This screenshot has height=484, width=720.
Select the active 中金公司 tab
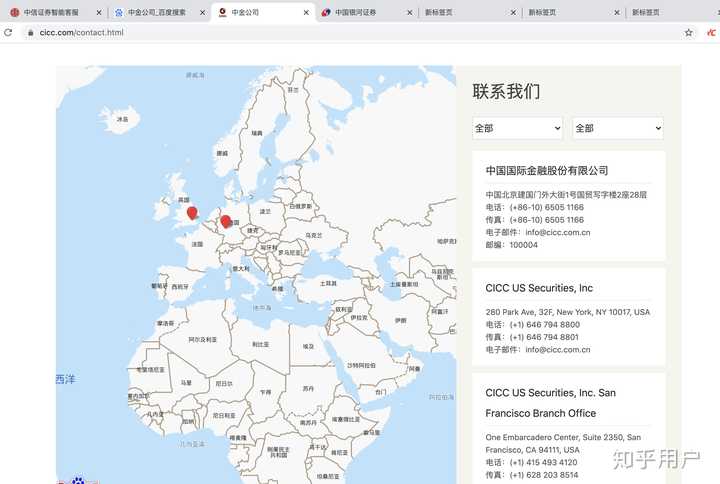[x=262, y=12]
